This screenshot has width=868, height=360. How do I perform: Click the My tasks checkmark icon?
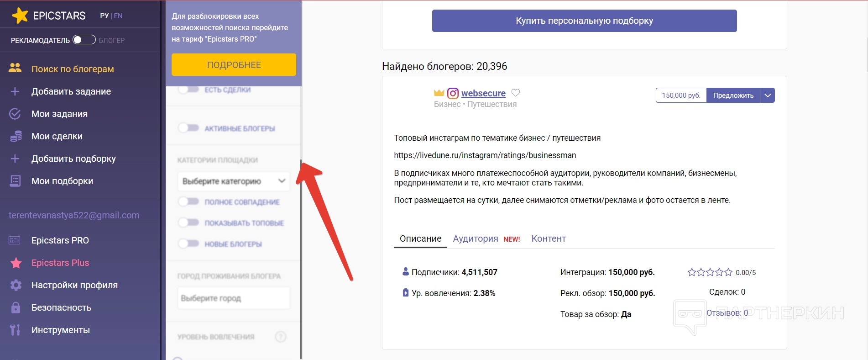coord(15,114)
